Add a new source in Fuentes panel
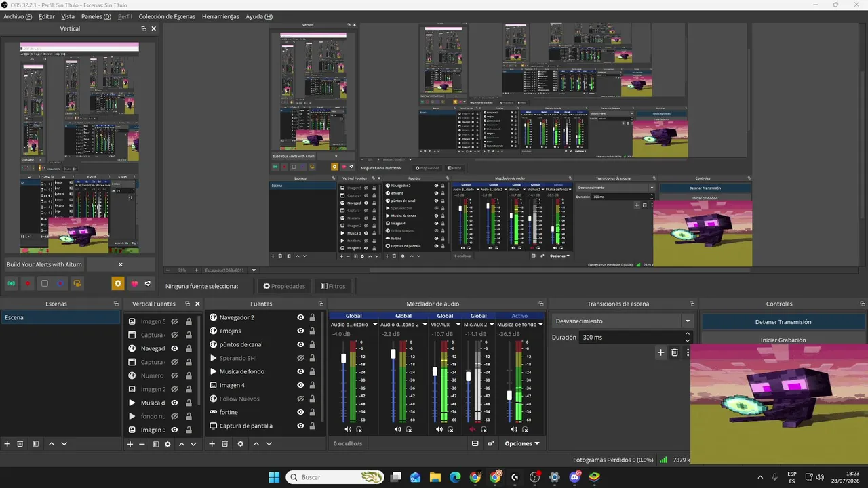The height and width of the screenshot is (488, 868). 212,444
